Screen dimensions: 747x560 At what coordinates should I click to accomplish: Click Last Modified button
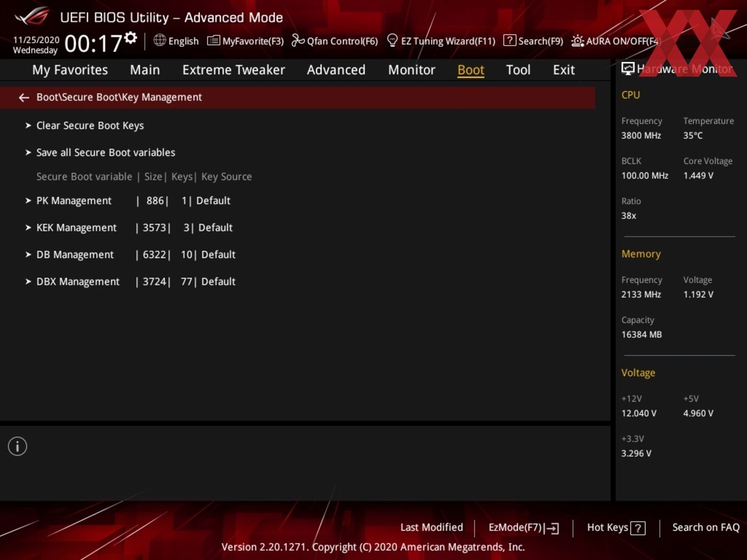coord(432,527)
